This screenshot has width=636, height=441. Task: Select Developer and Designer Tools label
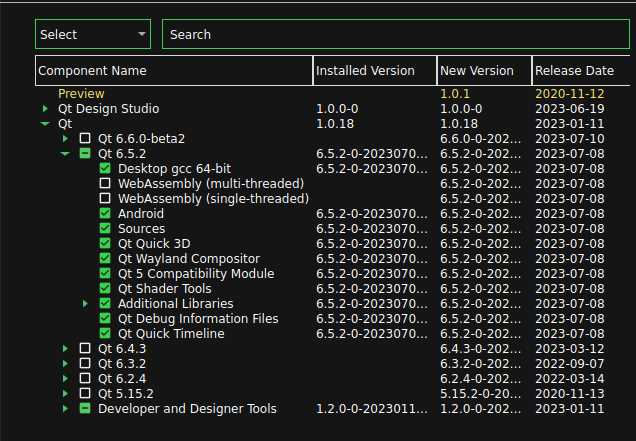[187, 409]
